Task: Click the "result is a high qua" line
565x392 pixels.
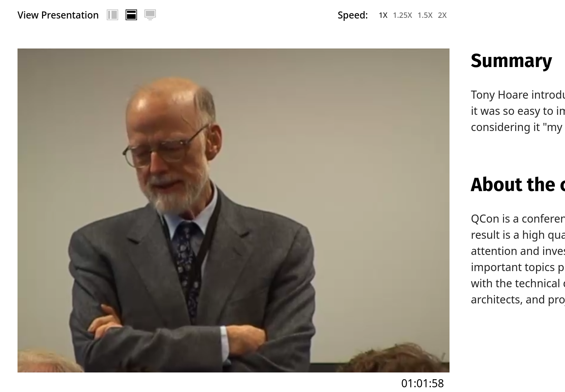Action: tap(518, 235)
